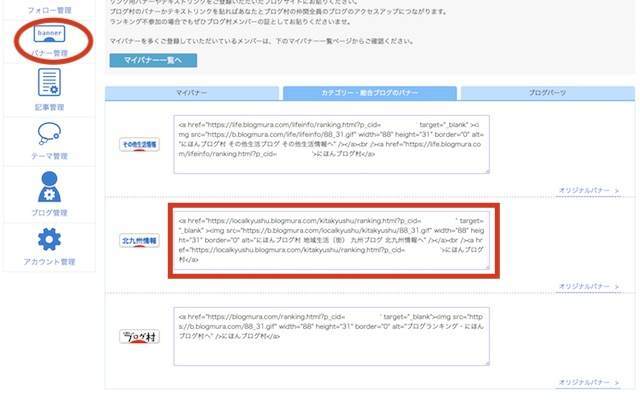Click the ブログ村 banner thumbnail
Viewport: 640px width, 402px height.
[139, 337]
